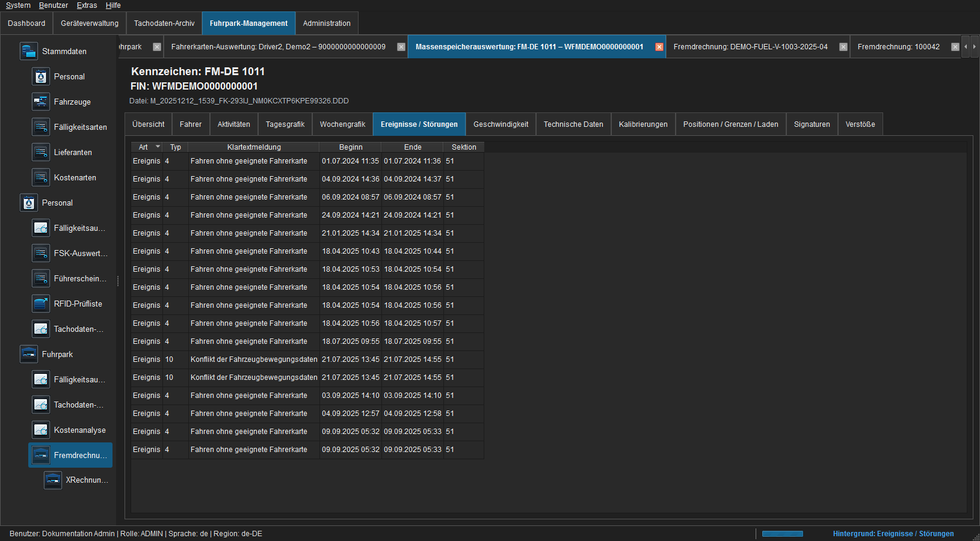Image resolution: width=980 pixels, height=541 pixels.
Task: Click the Kostenarten icon
Action: [x=41, y=177]
